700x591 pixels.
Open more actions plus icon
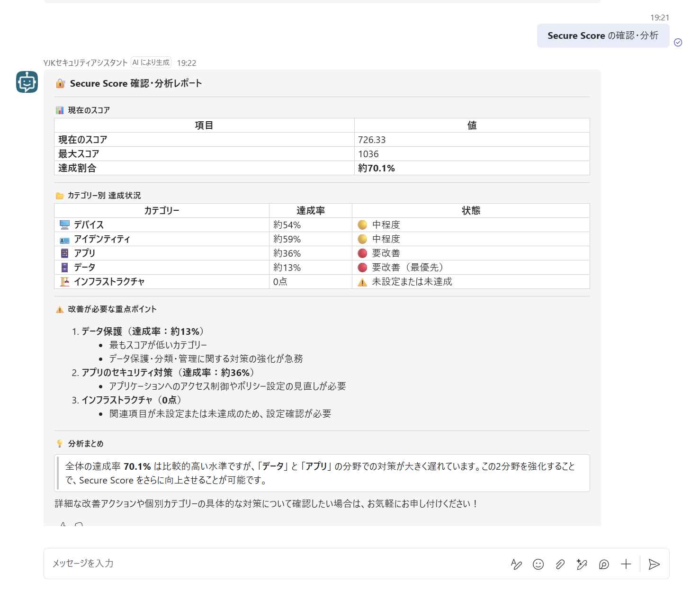coord(626,564)
